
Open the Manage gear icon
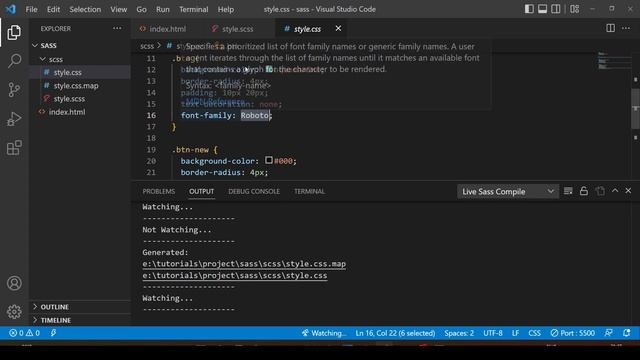click(x=14, y=311)
